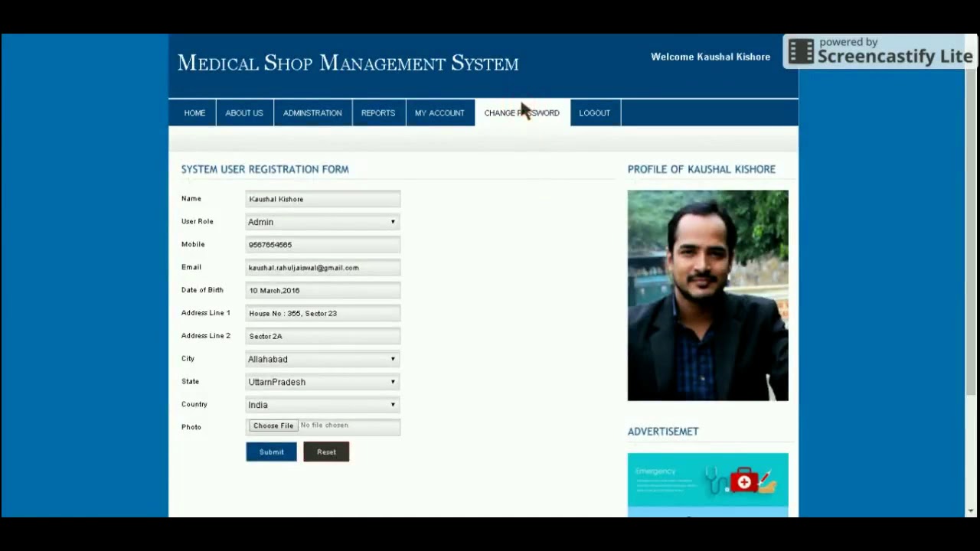Click the stethoscope icon in advertisement

[717, 481]
